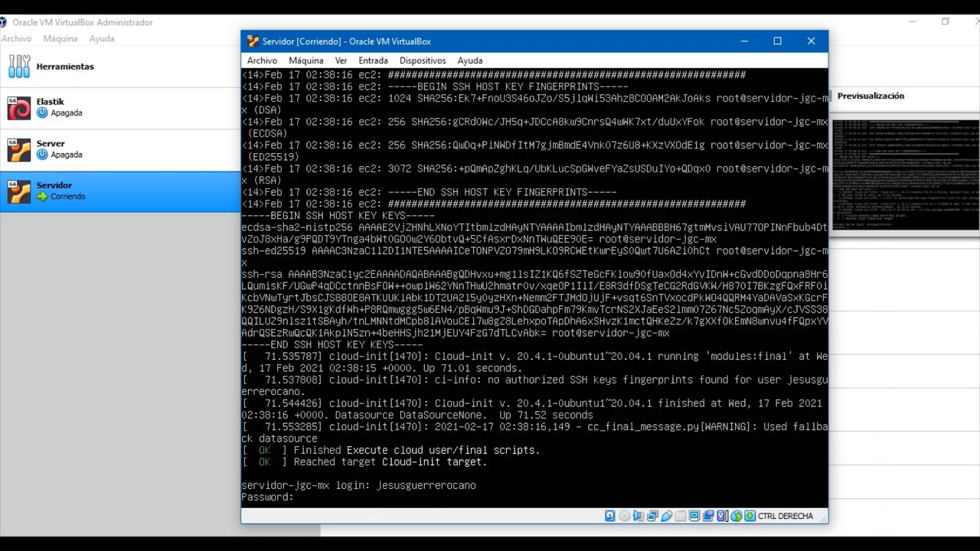
Task: Select Herramientas in the Manager sidebar
Action: click(x=120, y=67)
